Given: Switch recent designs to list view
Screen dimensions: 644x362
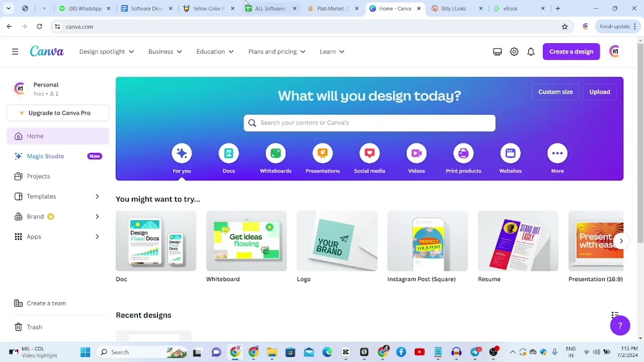Looking at the screenshot, I should [x=615, y=315].
